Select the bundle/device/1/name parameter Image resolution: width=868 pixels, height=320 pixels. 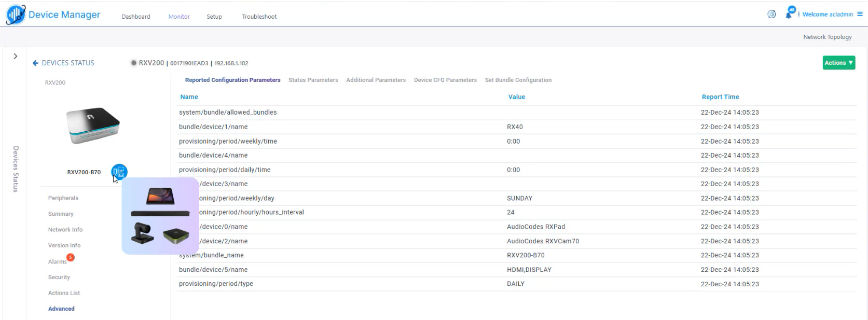point(213,127)
